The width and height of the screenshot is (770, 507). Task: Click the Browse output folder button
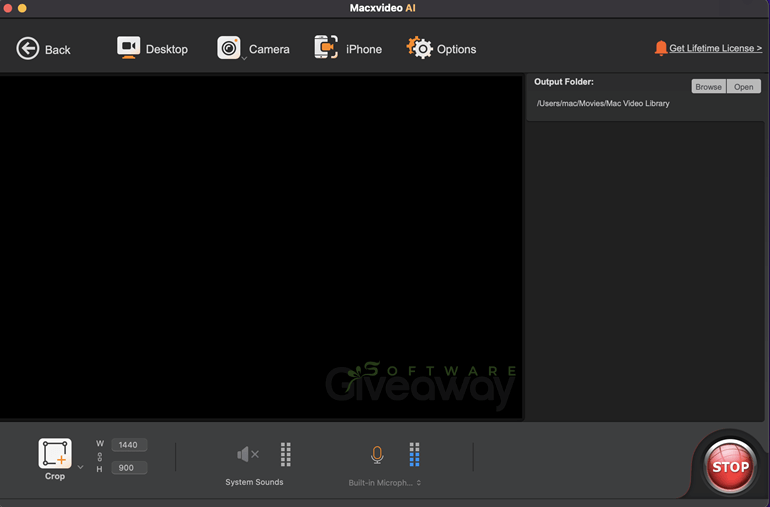[x=709, y=86]
